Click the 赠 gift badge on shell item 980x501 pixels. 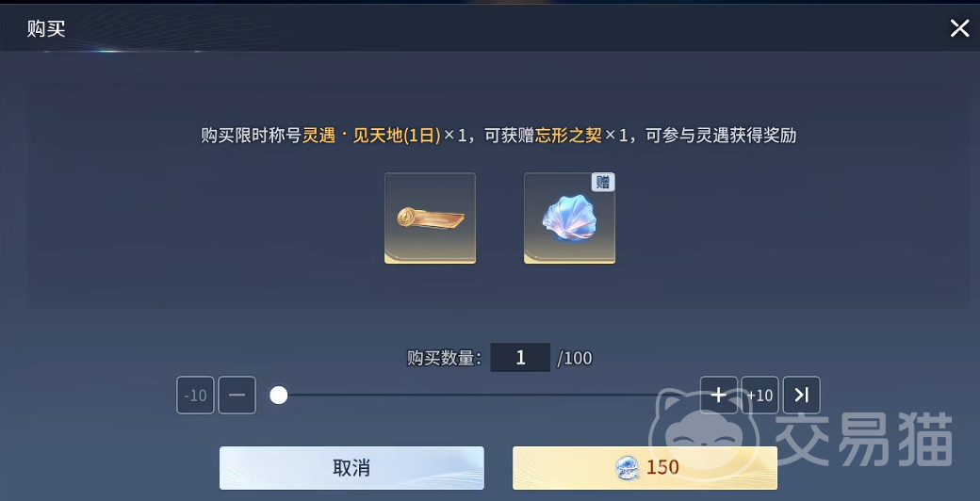tap(603, 183)
